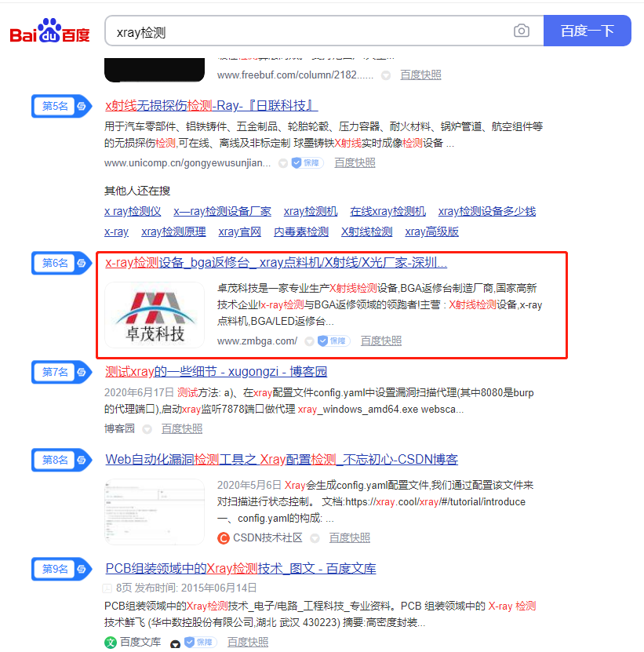This screenshot has width=644, height=652.
Task: Click the 第7名 rank badge
Action: (x=61, y=372)
